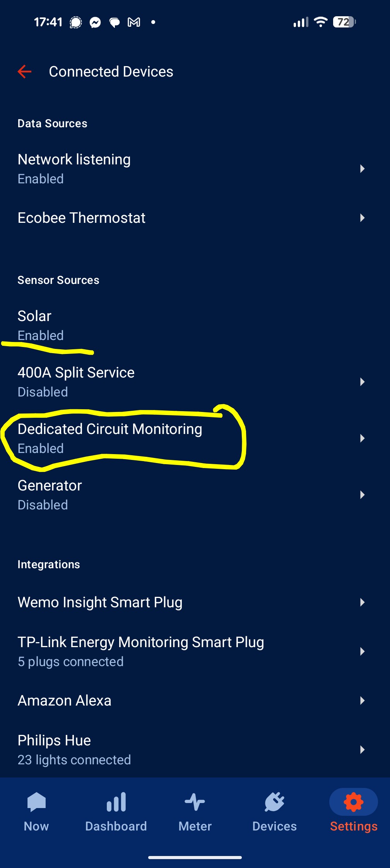Open the Dedicated Circuit Monitoring chevron
The height and width of the screenshot is (868, 390).
pos(362,438)
